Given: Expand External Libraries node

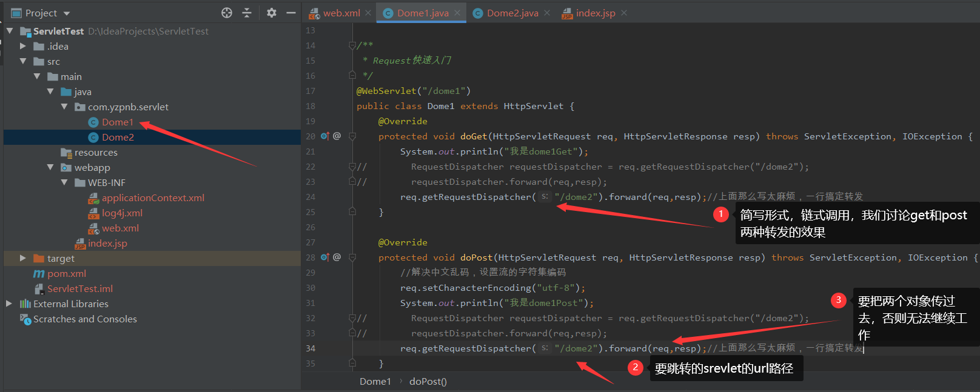Looking at the screenshot, I should click(9, 304).
